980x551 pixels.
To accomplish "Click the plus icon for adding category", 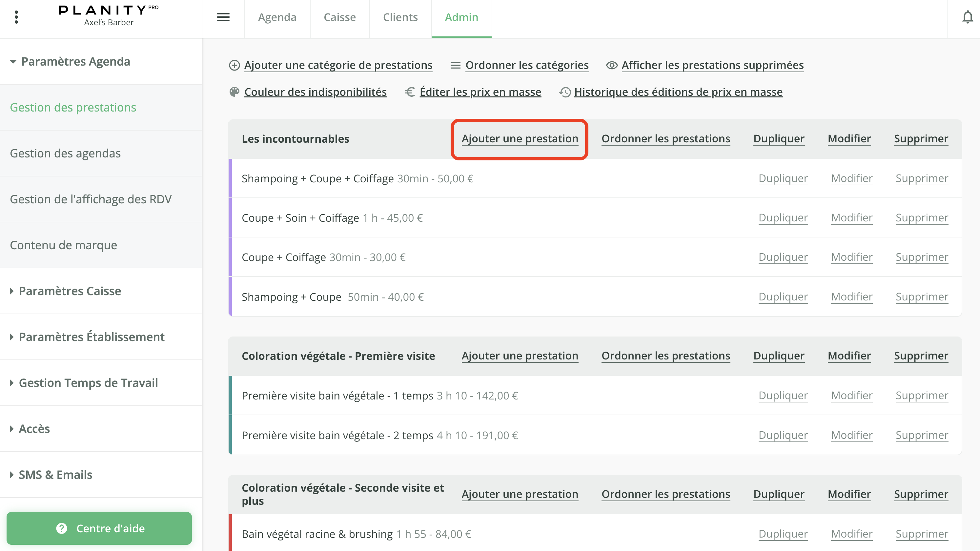I will 235,66.
